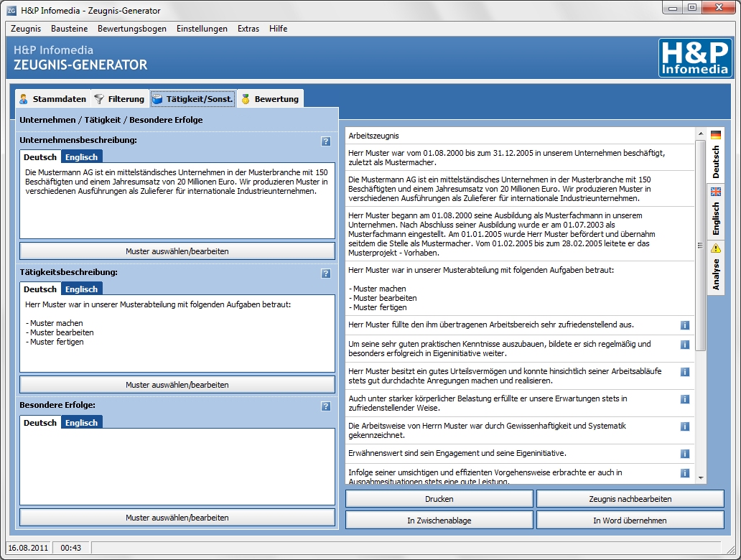Show info for 'praktischen Kenntnisse auszubauen' sentence
741x560 pixels.
pyautogui.click(x=685, y=345)
